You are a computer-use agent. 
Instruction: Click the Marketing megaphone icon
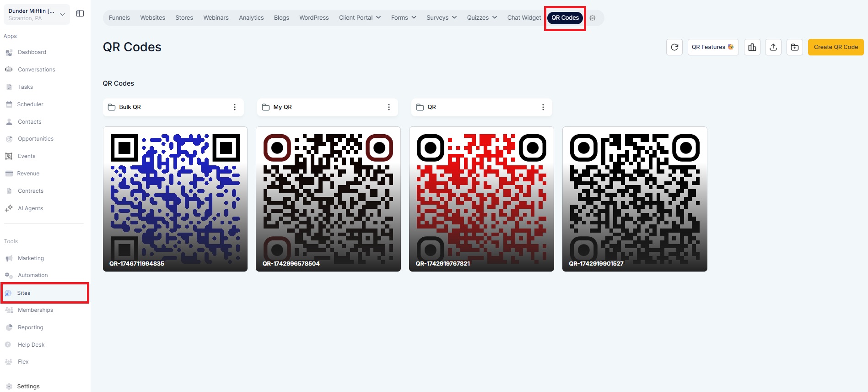point(9,258)
